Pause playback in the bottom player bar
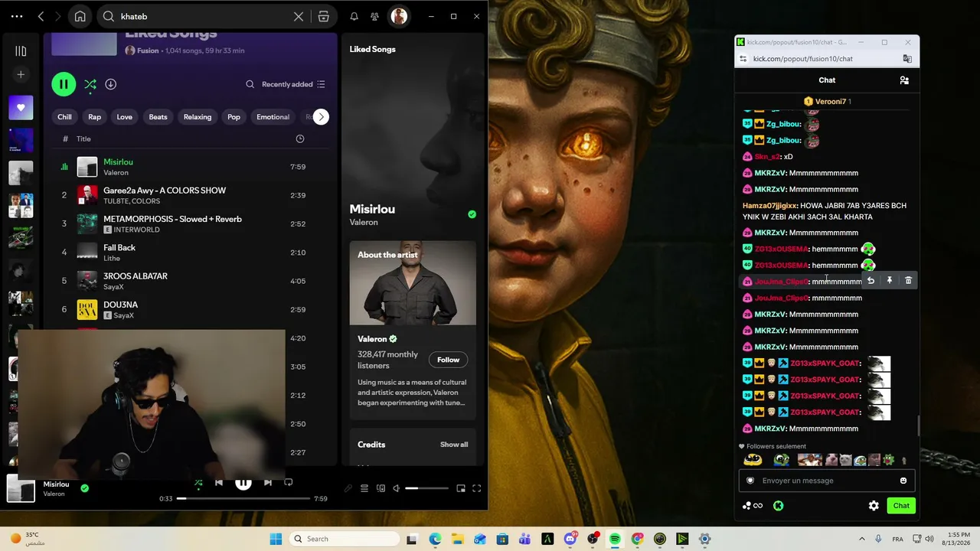 [x=243, y=483]
